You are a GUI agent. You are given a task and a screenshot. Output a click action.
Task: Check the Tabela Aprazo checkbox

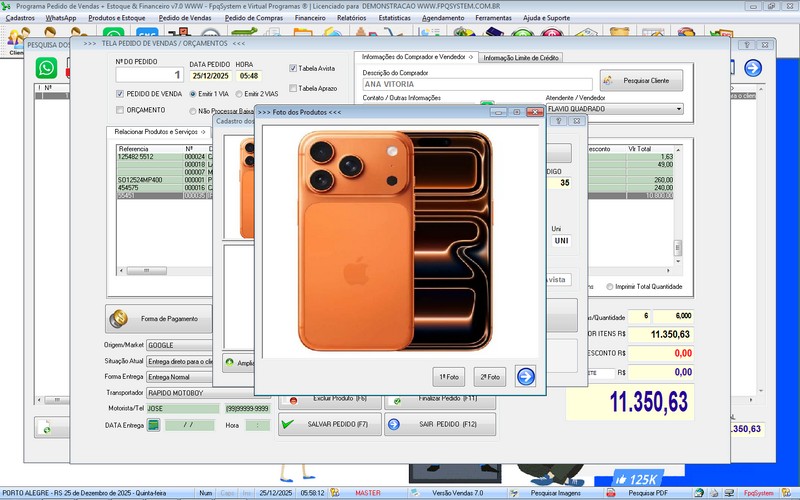[x=293, y=88]
